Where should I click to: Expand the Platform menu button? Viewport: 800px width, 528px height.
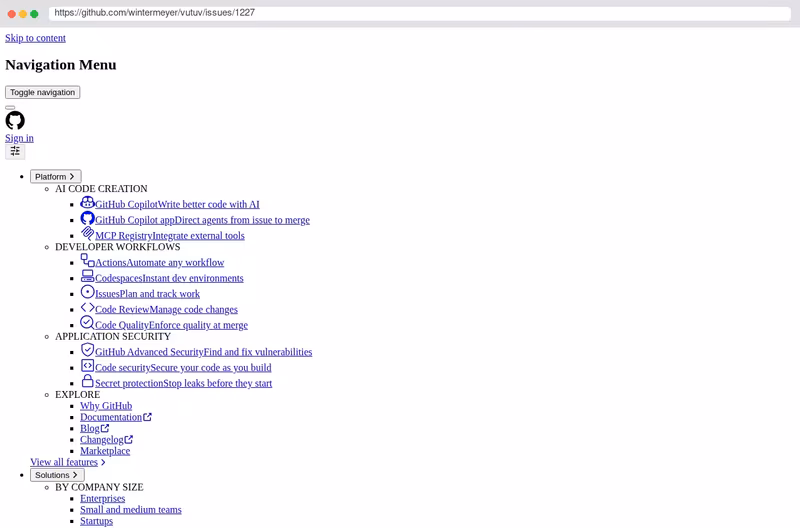coord(56,177)
